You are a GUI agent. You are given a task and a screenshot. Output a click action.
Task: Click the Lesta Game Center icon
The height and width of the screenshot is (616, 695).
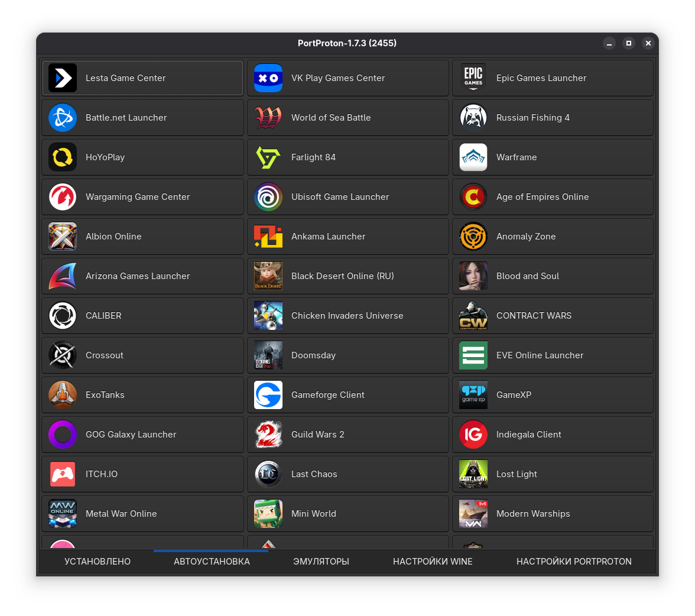(x=63, y=78)
